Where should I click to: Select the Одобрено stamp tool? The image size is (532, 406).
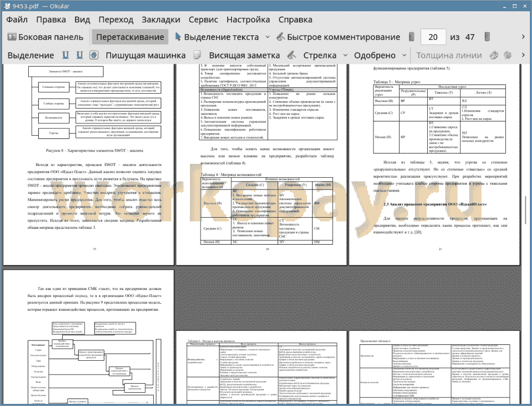pyautogui.click(x=375, y=55)
